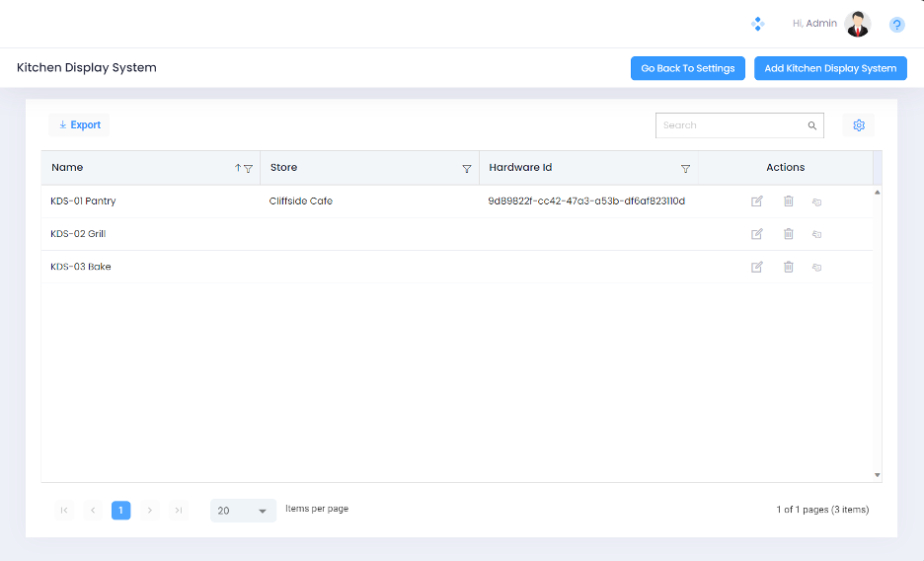
Task: Open the Admin user avatar menu
Action: point(857,24)
